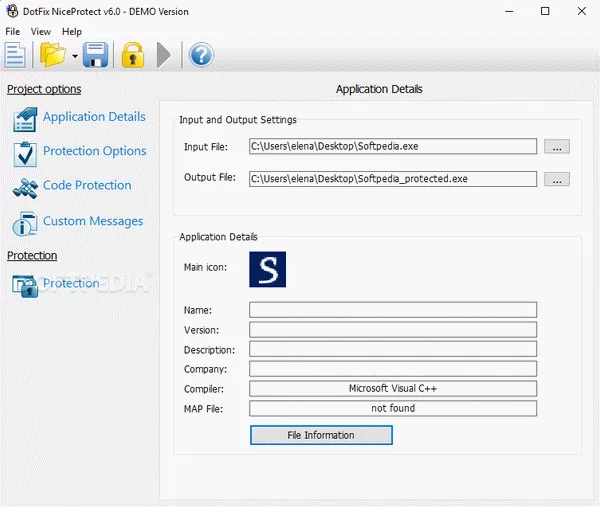Click the Description field

click(393, 349)
